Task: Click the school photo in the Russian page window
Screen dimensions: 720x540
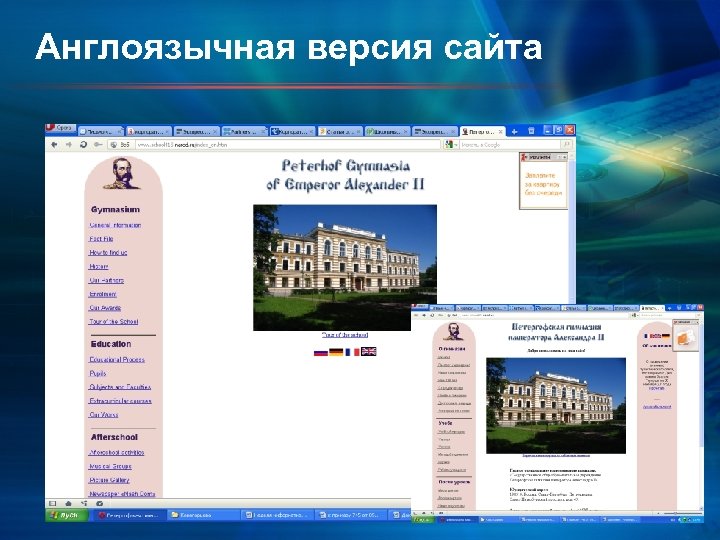Action: [556, 405]
